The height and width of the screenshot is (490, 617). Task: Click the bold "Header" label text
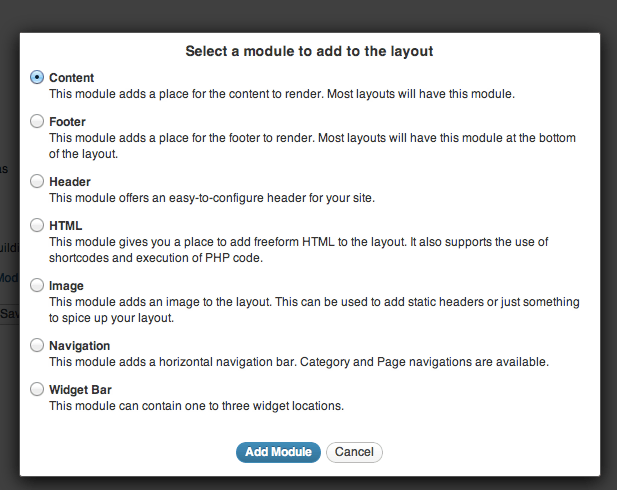click(70, 182)
